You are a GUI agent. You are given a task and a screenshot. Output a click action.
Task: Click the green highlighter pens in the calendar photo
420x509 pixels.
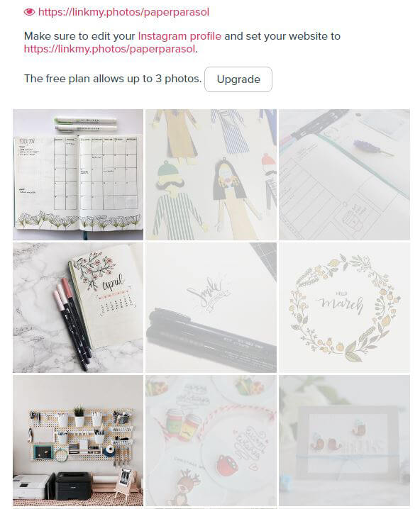click(x=85, y=124)
